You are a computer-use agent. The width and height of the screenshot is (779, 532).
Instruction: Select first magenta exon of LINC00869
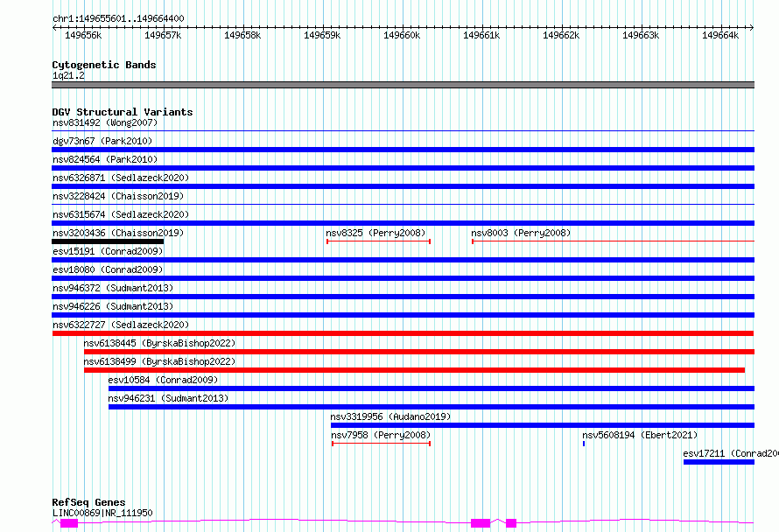[x=69, y=523]
